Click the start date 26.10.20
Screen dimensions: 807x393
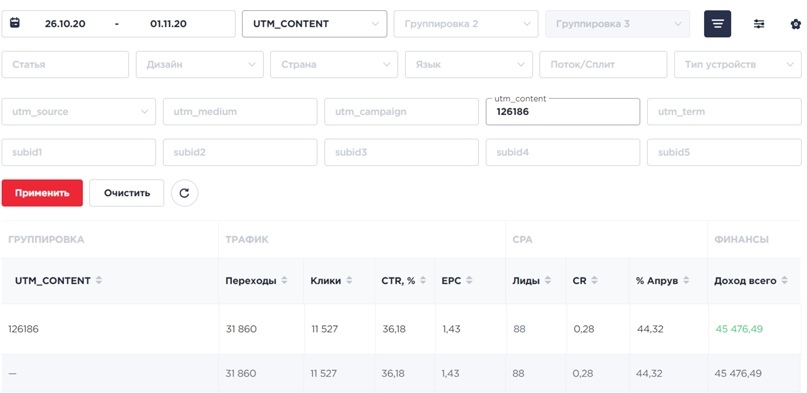click(65, 24)
